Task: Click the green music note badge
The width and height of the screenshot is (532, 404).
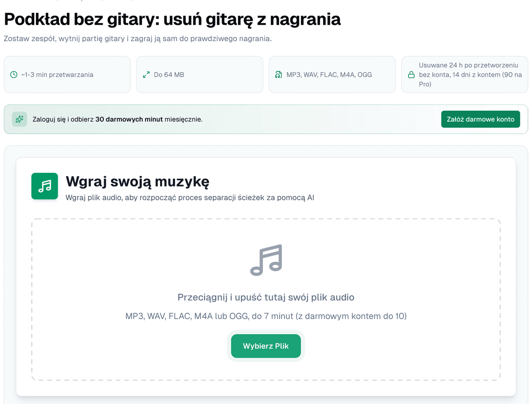Action: coord(45,186)
